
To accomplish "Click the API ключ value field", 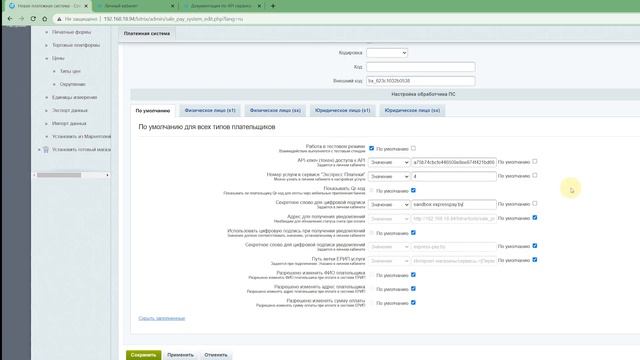I will (454, 162).
